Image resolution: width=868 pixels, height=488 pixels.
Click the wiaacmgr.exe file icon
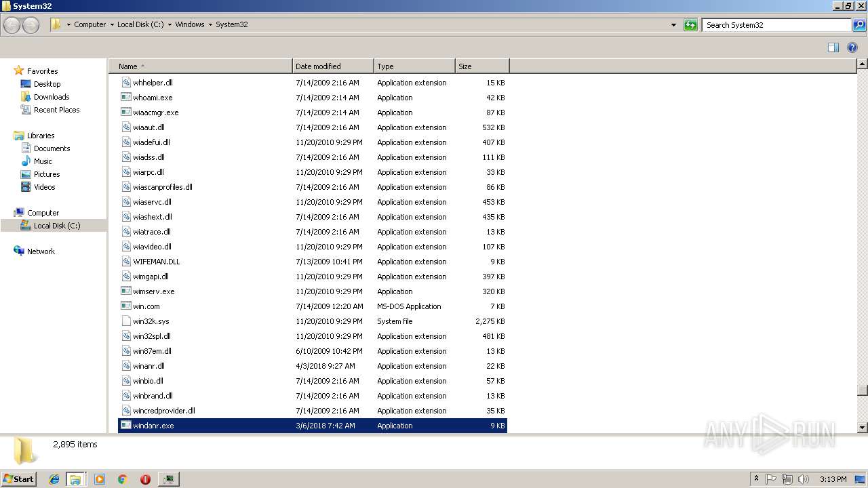[x=126, y=113]
